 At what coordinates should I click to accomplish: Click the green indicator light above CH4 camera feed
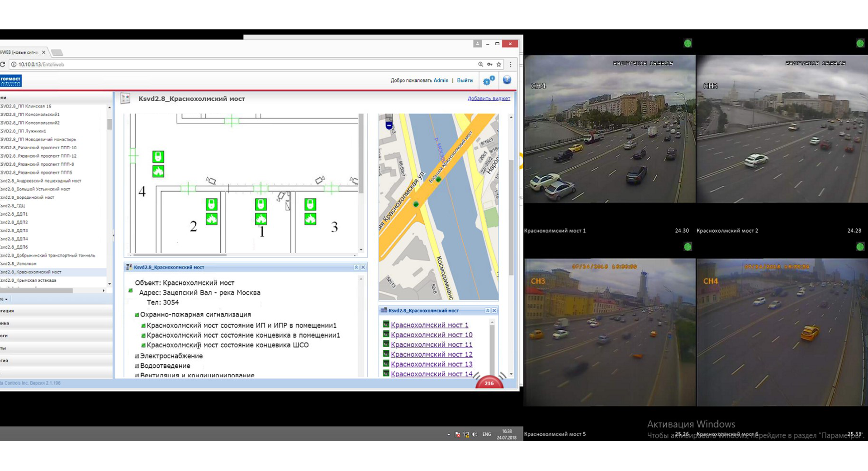point(688,43)
